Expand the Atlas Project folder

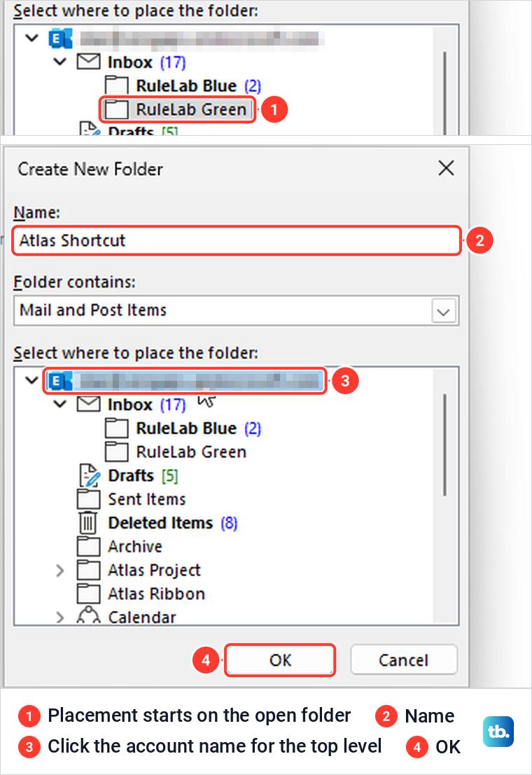pyautogui.click(x=59, y=571)
